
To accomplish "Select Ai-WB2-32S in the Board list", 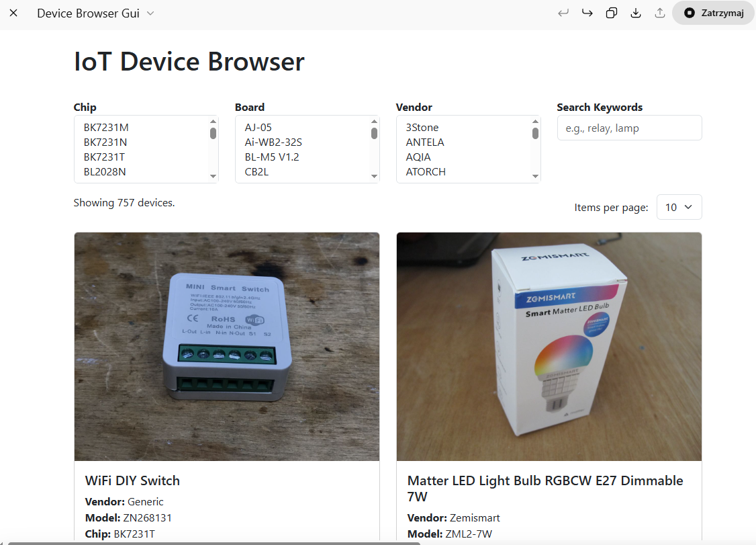I will pos(273,142).
